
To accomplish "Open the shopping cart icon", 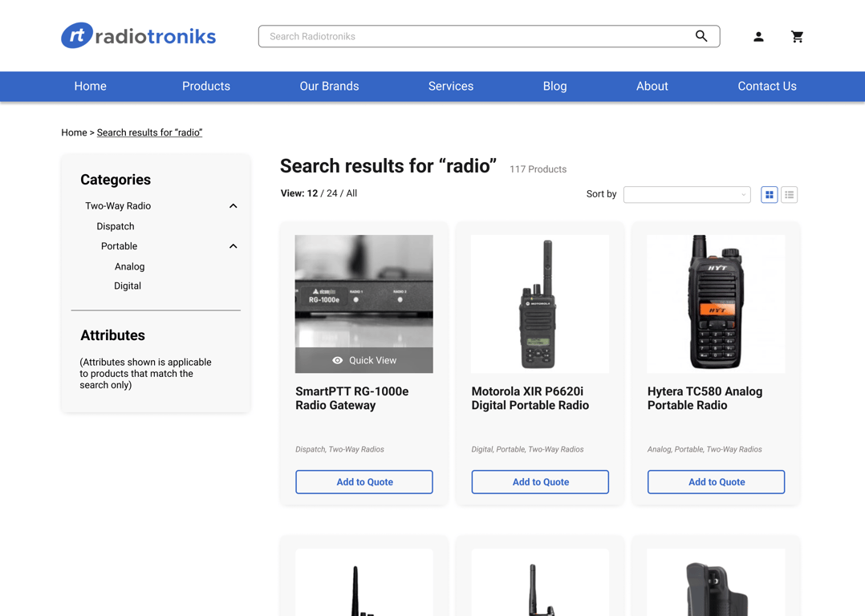I will point(797,36).
